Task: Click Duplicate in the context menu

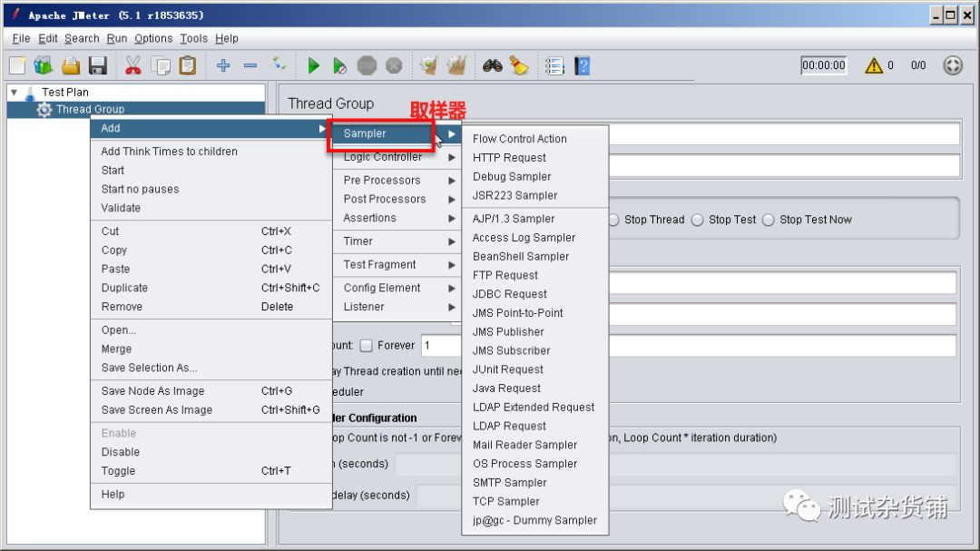Action: tap(211, 288)
